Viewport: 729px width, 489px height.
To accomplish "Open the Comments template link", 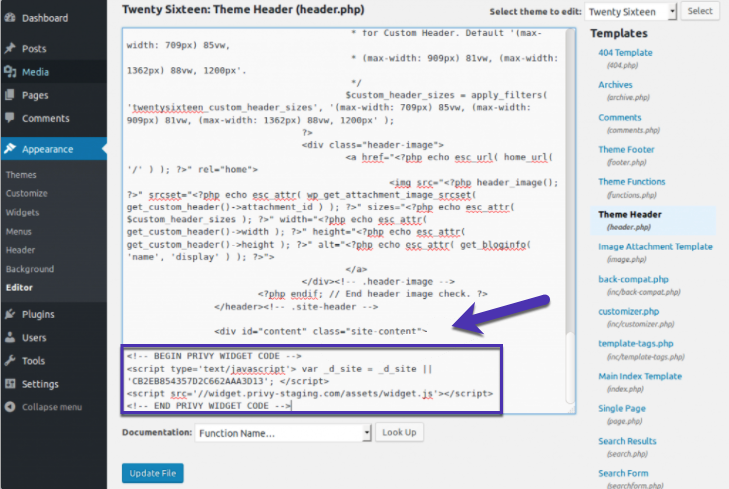I will tap(619, 117).
